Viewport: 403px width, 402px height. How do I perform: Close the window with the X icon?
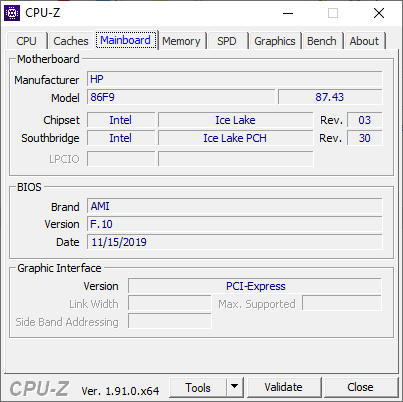pos(379,13)
